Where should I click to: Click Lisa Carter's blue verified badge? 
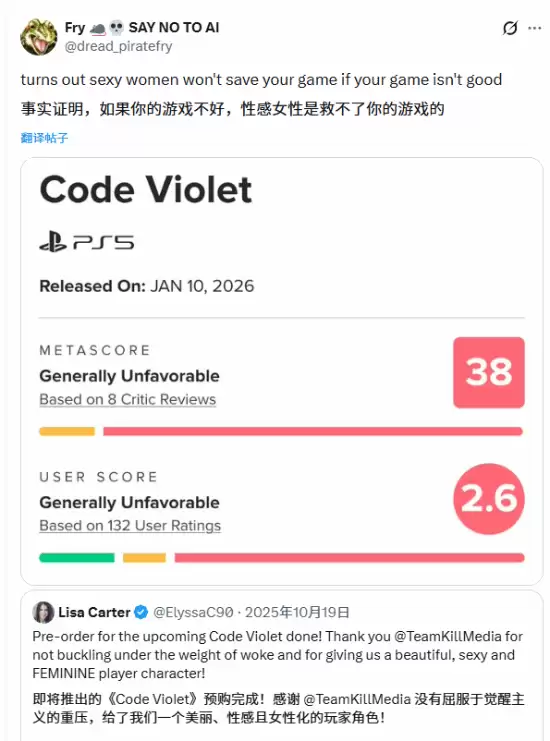pyautogui.click(x=141, y=612)
